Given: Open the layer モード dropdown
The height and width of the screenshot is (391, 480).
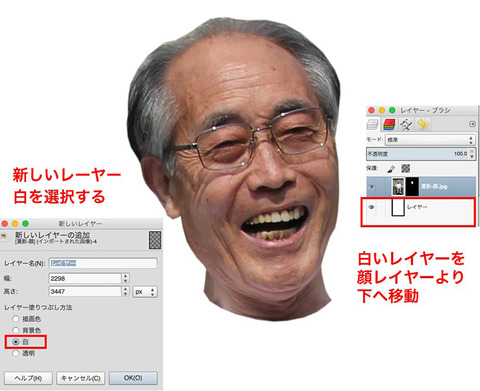Looking at the screenshot, I should [x=430, y=140].
